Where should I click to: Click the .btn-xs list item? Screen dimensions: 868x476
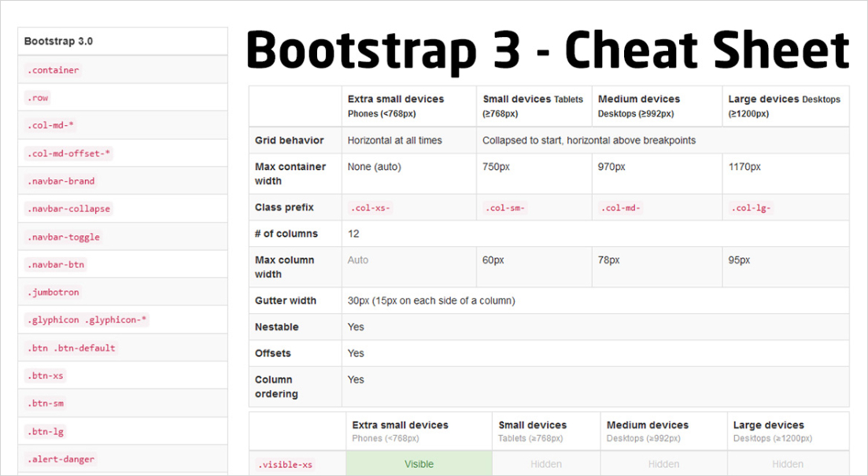pyautogui.click(x=45, y=376)
